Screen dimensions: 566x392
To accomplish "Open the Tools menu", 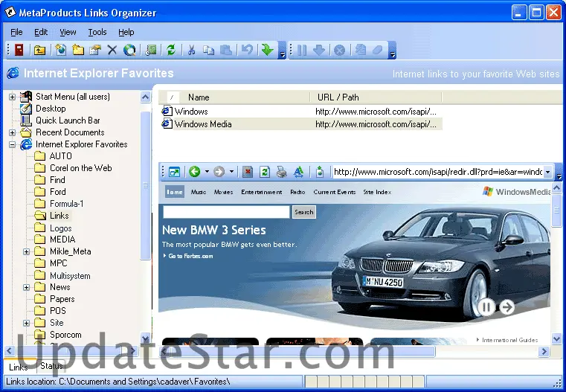I will (97, 32).
